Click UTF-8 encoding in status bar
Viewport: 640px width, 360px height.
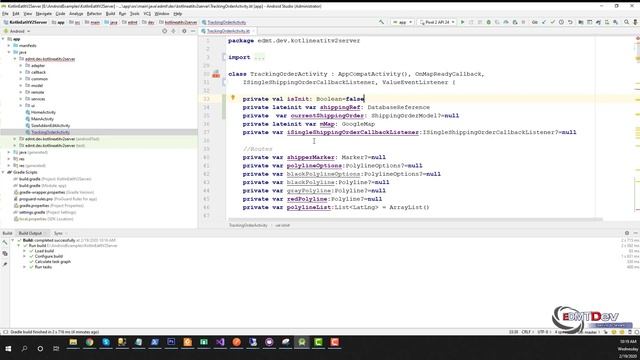point(543,332)
